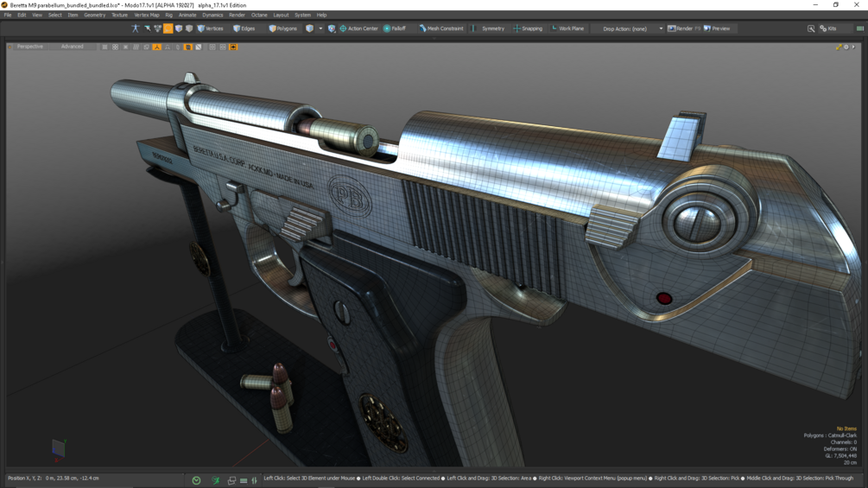Open the Edit menu
The height and width of the screenshot is (488, 868).
coord(22,15)
